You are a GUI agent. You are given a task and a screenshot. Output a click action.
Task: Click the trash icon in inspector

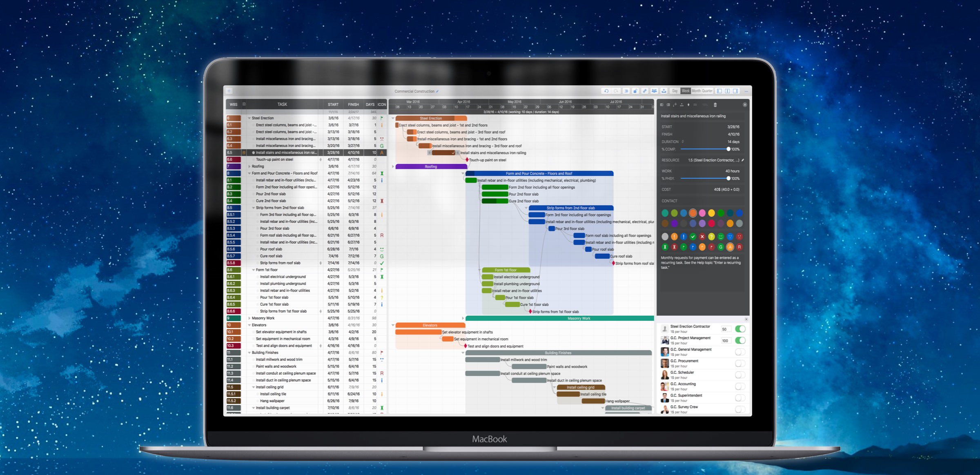point(715,105)
